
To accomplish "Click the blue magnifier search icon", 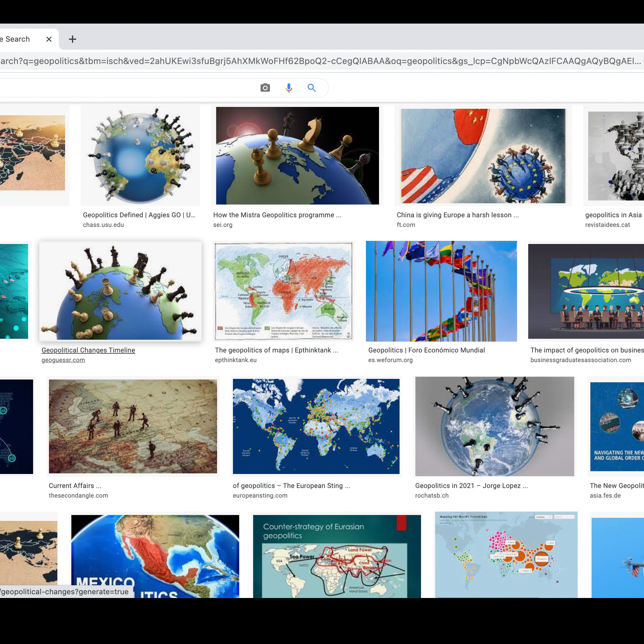I will pos(312,88).
